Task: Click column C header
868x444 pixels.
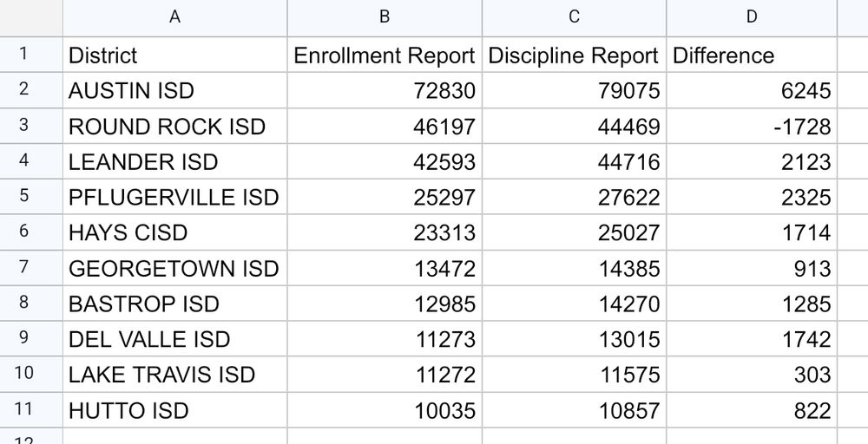Action: point(574,17)
